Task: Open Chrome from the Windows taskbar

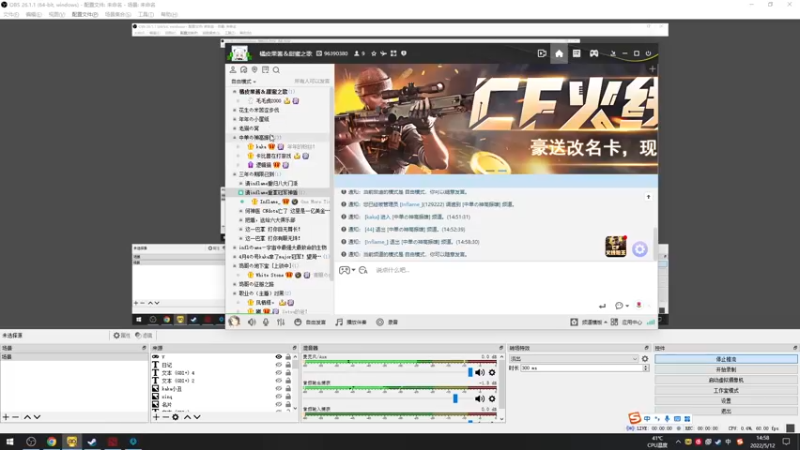Action: 52,441
